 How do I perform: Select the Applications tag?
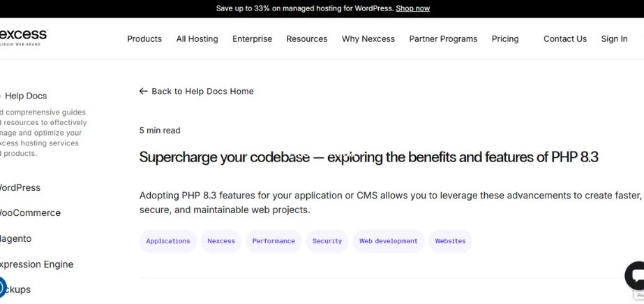(x=168, y=241)
